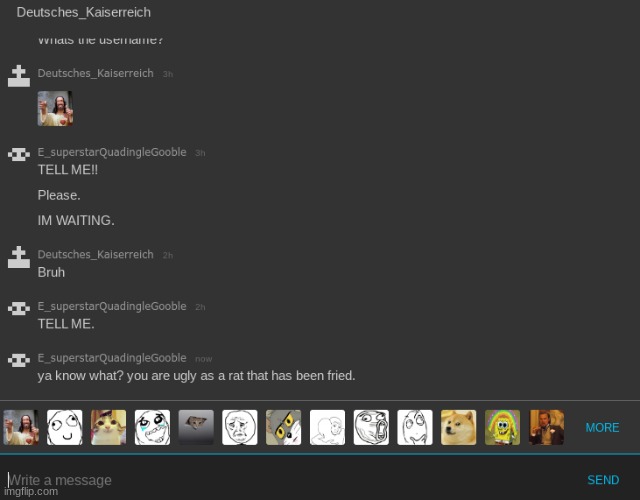Select the scared hands-on-face rage sticker
The image size is (640, 500).
(x=415, y=427)
